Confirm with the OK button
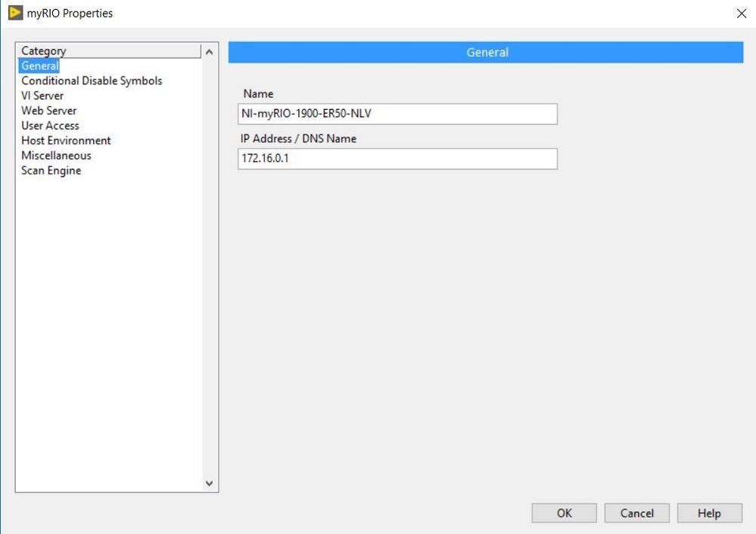Viewport: 756px width, 534px height. 564,513
